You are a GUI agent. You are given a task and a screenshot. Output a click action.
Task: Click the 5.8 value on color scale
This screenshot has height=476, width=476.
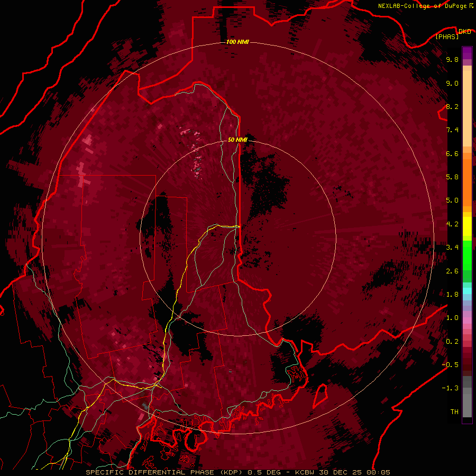pyautogui.click(x=452, y=177)
